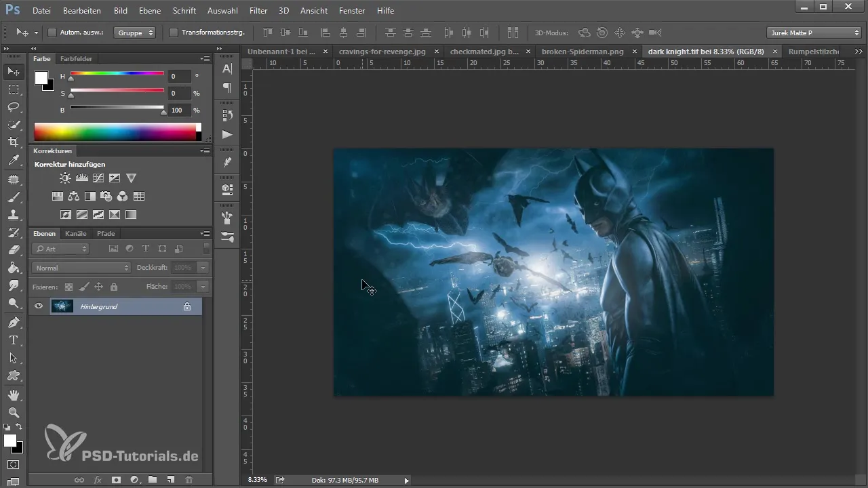868x488 pixels.
Task: Open the Normal blend mode dropdown
Action: (x=81, y=268)
